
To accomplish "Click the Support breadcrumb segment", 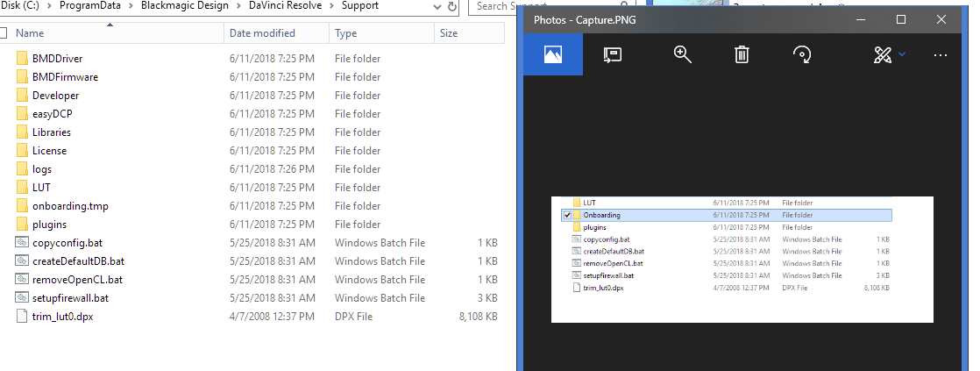I will pos(360,5).
